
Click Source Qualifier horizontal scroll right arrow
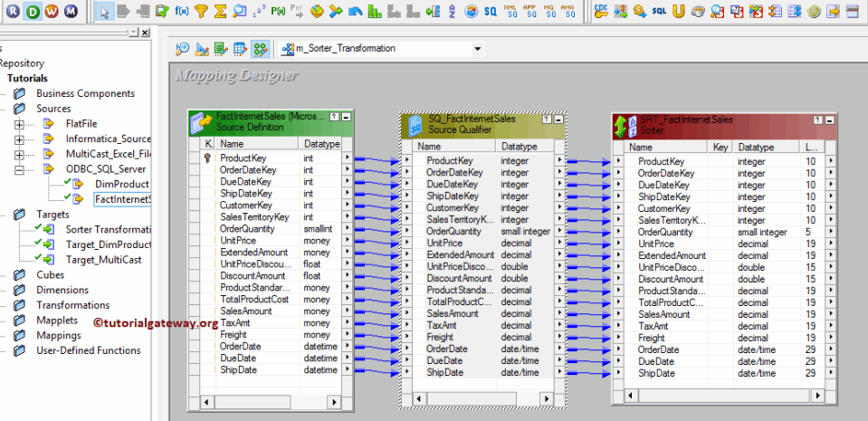[x=547, y=398]
